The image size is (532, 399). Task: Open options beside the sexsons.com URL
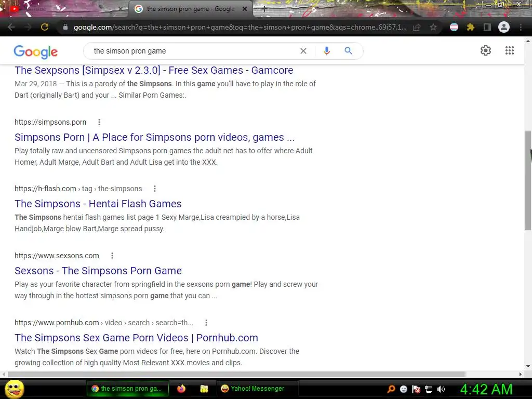pyautogui.click(x=112, y=256)
